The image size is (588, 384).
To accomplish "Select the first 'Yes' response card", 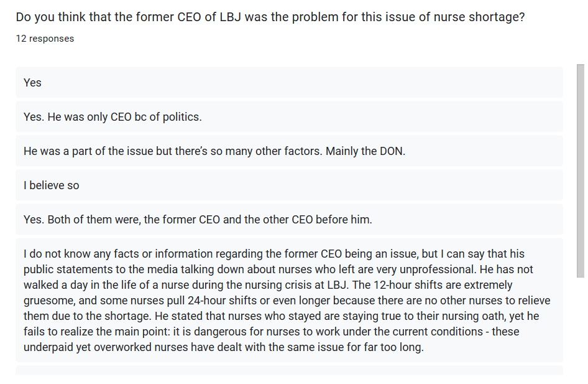I will tap(289, 83).
